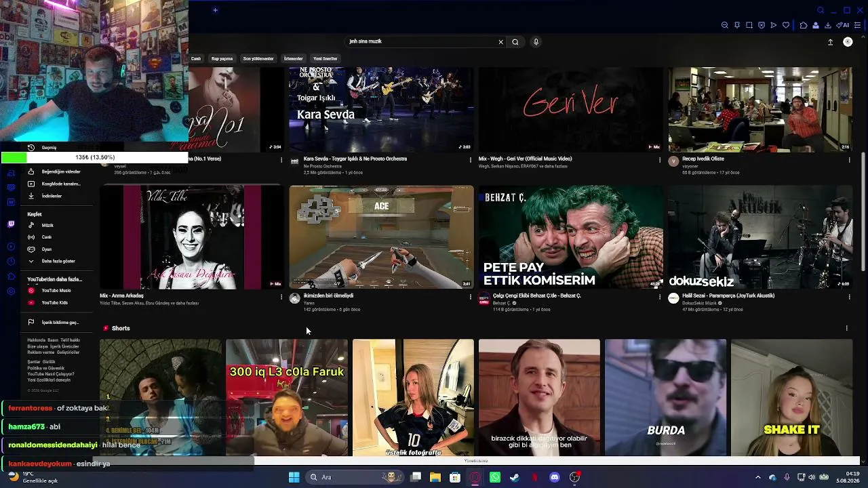Select the Son yüklenenler filter chip
This screenshot has height=488, width=868.
[x=258, y=59]
